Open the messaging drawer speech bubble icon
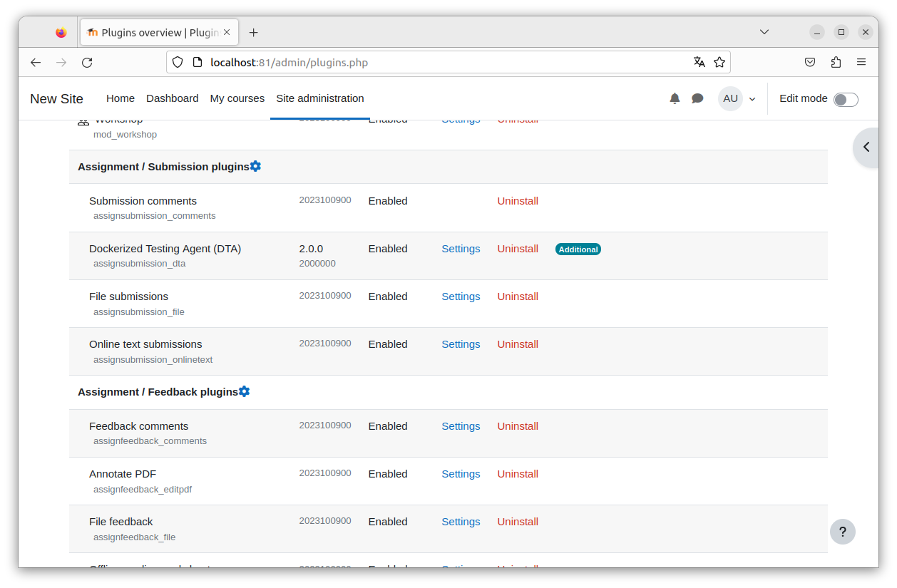Viewport: 897px width, 588px height. [697, 98]
